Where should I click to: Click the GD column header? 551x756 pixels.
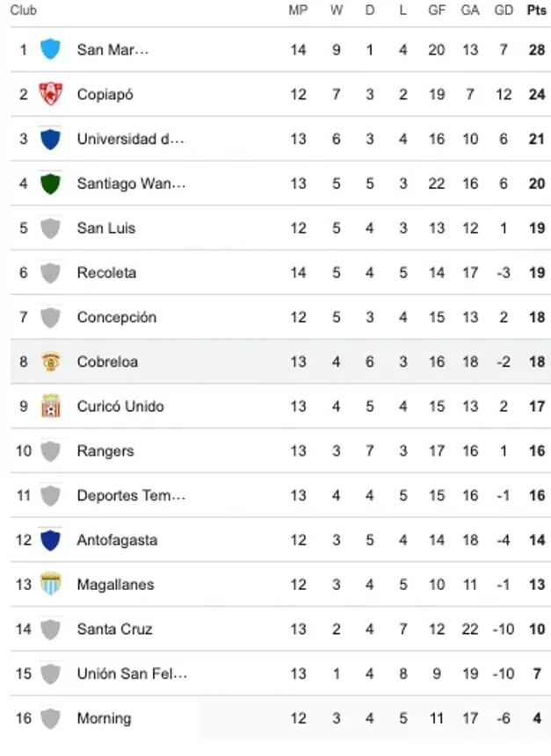(x=504, y=11)
